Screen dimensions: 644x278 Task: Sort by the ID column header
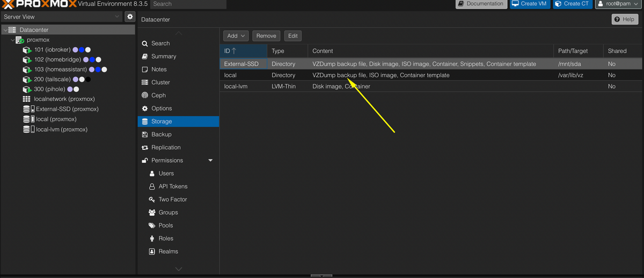coord(244,51)
